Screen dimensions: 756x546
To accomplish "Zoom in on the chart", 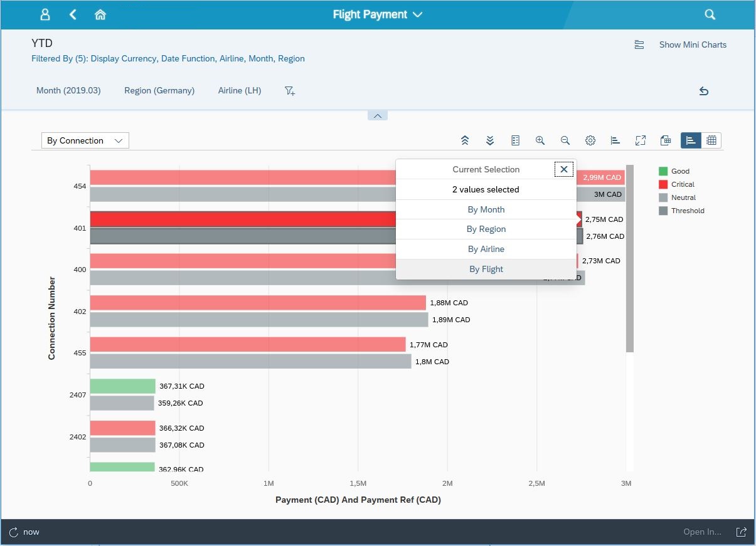I will pos(540,140).
